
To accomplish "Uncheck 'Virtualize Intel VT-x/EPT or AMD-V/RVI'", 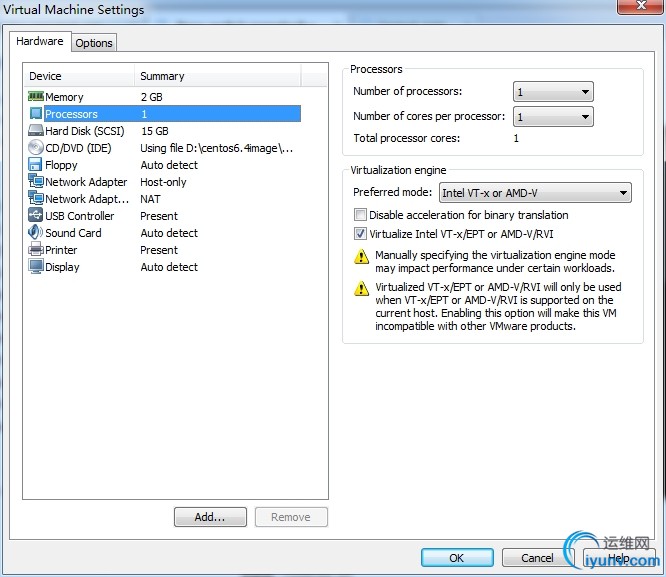I will [x=360, y=234].
